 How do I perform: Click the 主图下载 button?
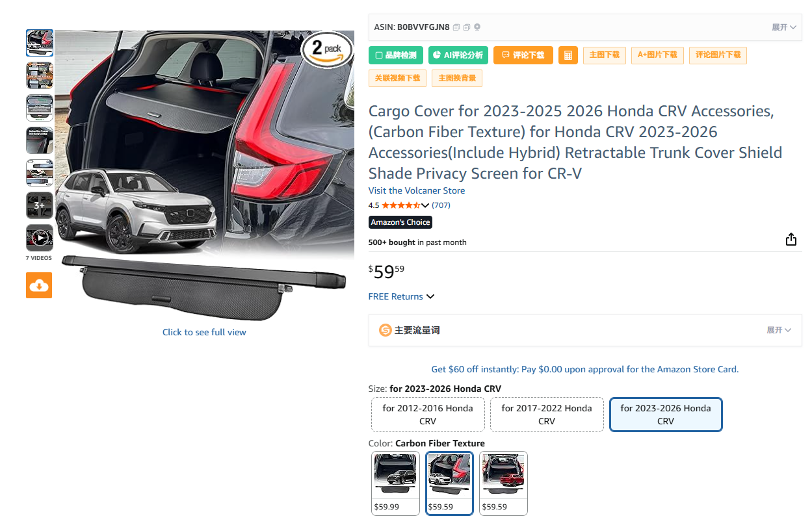(x=605, y=55)
